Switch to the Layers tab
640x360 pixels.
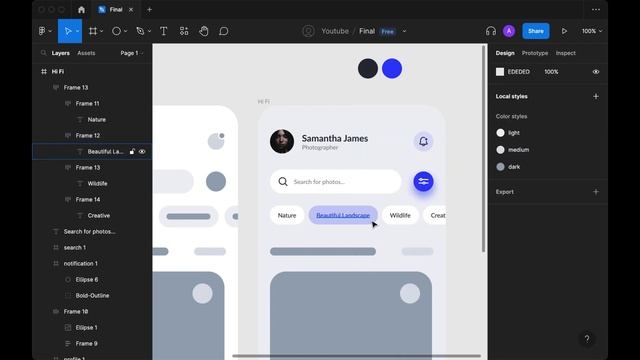(60, 53)
